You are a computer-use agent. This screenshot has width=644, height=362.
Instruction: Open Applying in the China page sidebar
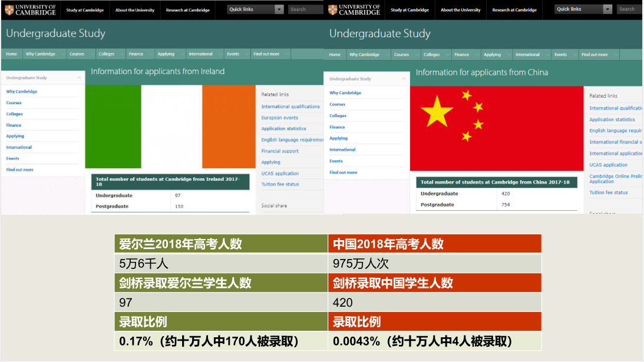click(x=338, y=138)
